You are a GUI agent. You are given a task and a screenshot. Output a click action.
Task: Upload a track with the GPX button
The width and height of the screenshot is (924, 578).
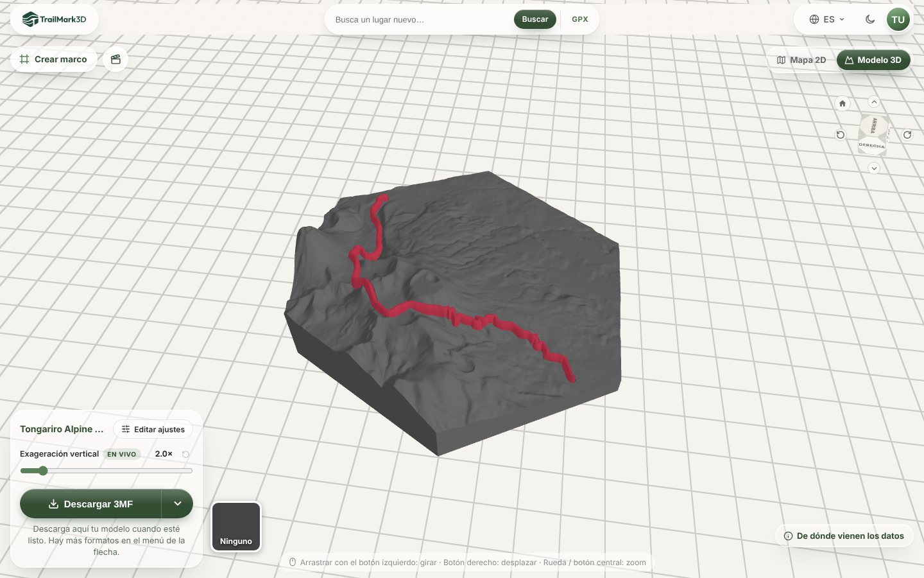tap(580, 19)
